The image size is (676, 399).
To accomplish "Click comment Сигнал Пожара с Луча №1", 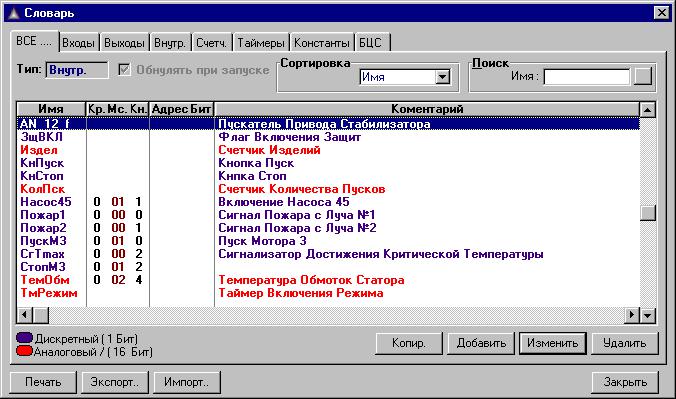I will pyautogui.click(x=297, y=215).
